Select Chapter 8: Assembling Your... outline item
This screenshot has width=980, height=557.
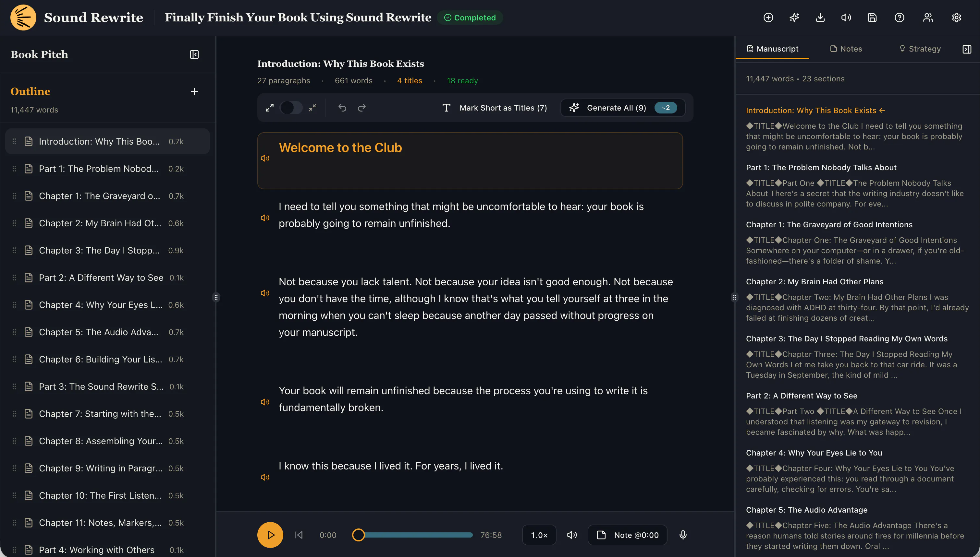tap(107, 441)
